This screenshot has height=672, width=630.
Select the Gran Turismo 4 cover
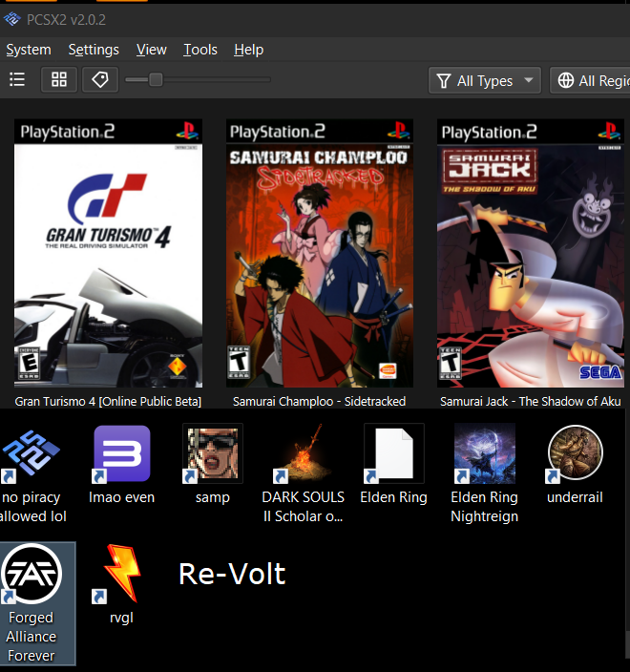108,253
